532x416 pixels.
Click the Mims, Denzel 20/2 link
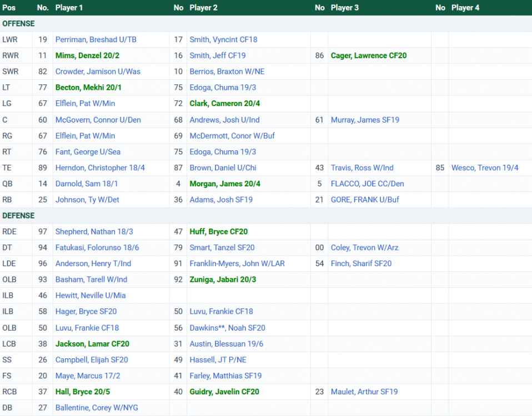click(x=87, y=55)
